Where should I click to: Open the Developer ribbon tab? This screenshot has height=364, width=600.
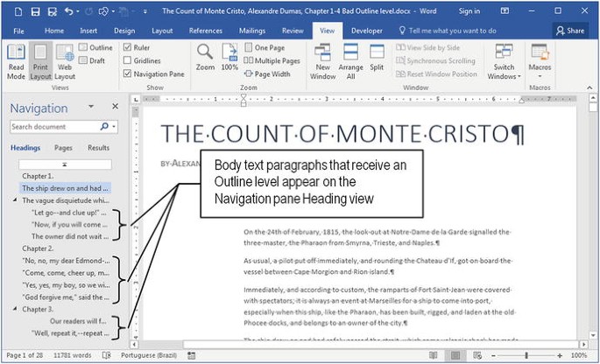367,31
